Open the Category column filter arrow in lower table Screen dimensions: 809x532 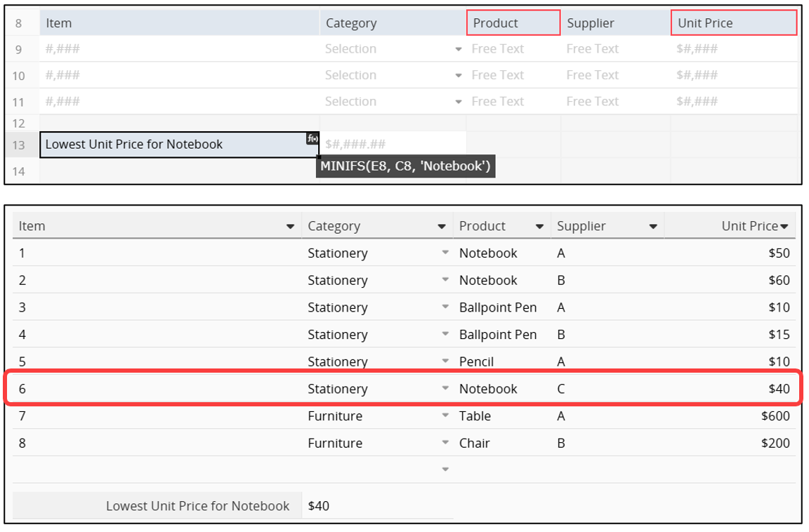pos(442,227)
